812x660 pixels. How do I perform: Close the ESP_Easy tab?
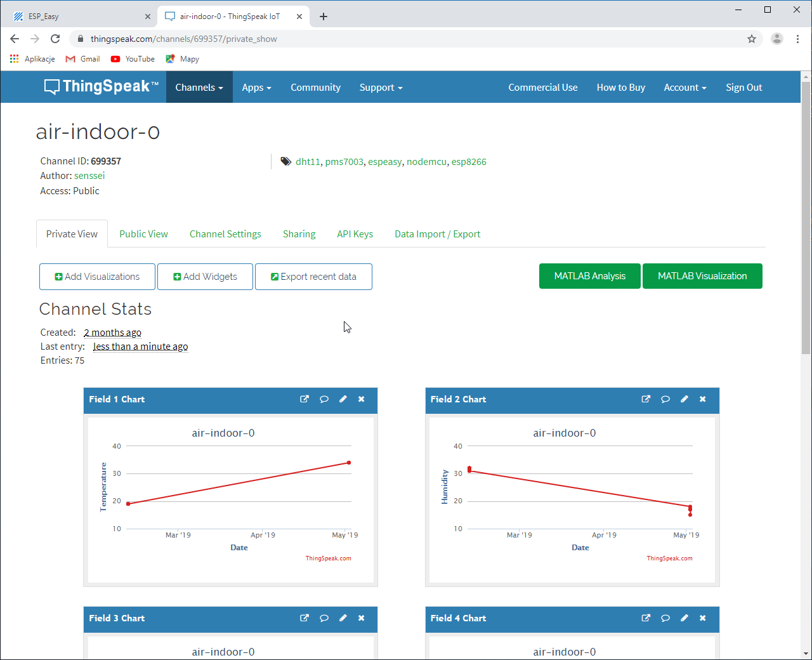148,16
